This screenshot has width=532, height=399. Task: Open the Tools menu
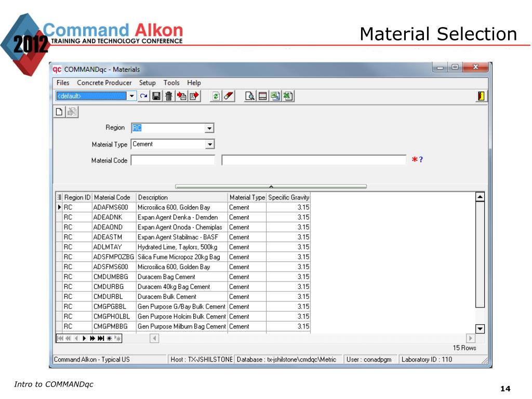(x=171, y=83)
